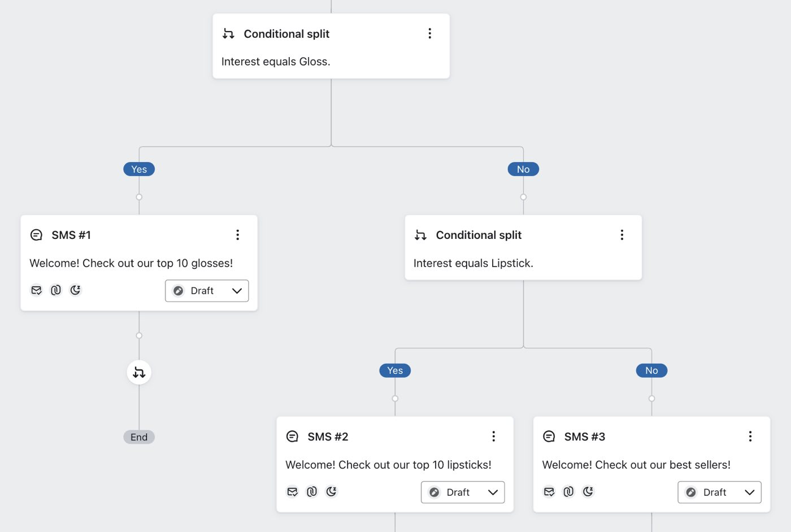Screen dimensions: 791x532
Task: Open the Draft status selector on SMS #3
Action: [719, 492]
